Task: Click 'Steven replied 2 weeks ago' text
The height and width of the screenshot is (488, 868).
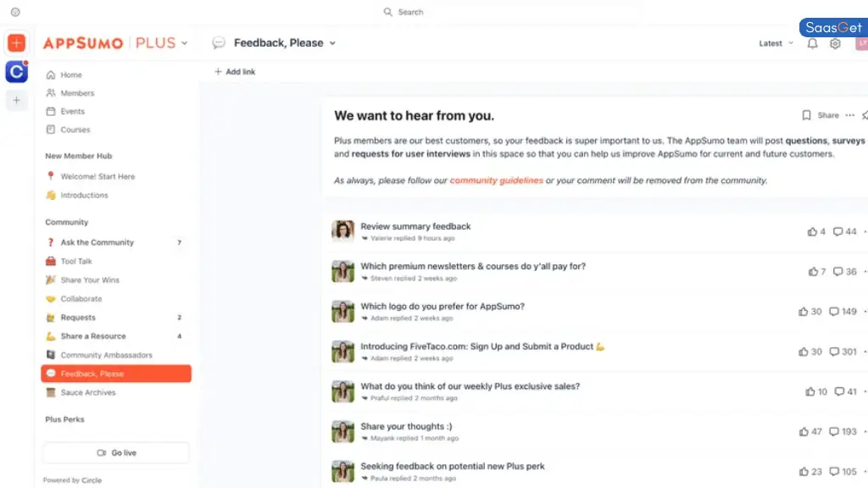Action: click(x=414, y=278)
